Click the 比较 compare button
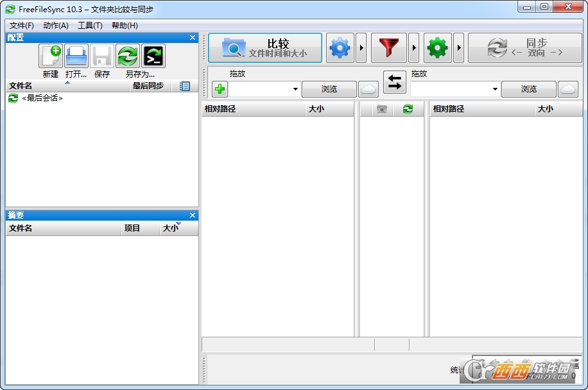 [265, 48]
